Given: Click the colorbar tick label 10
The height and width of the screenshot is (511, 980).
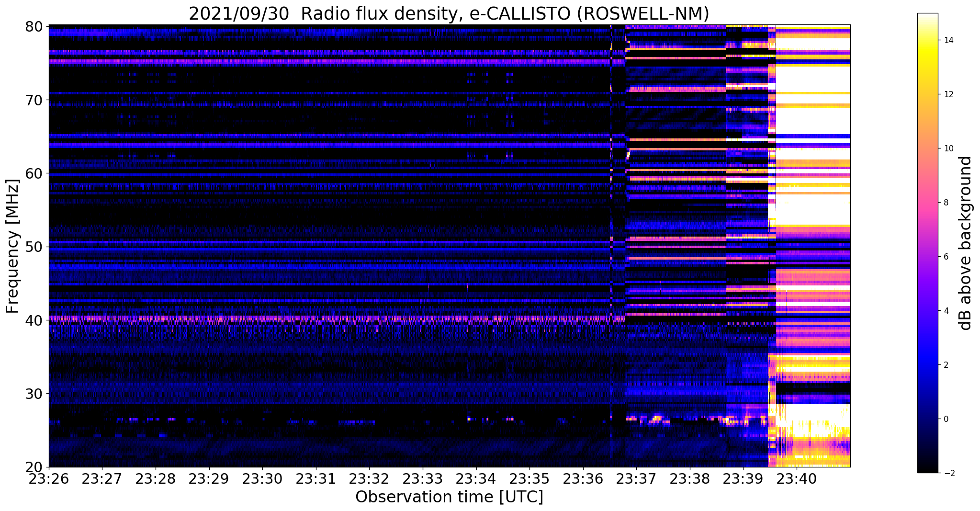Looking at the screenshot, I should [948, 148].
